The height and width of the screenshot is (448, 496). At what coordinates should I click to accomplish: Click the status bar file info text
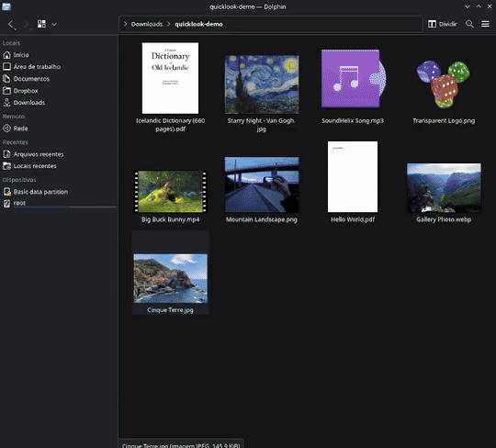pyautogui.click(x=181, y=445)
